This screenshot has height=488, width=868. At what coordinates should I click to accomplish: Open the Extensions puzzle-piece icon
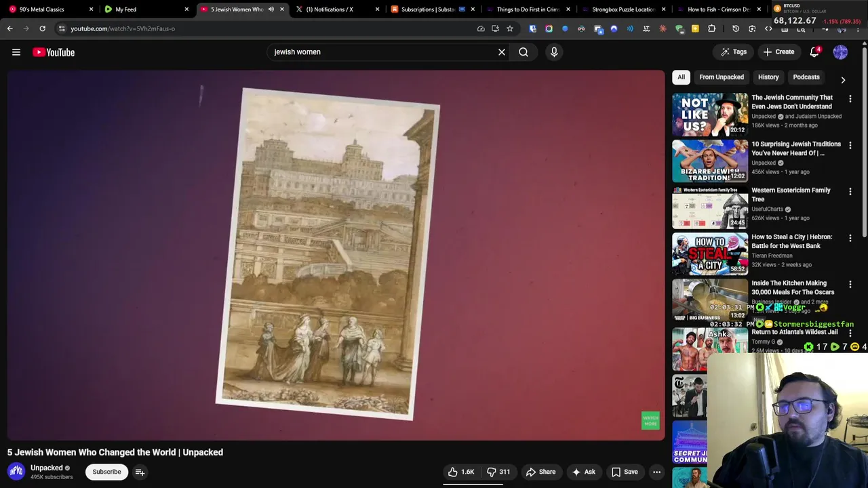711,28
